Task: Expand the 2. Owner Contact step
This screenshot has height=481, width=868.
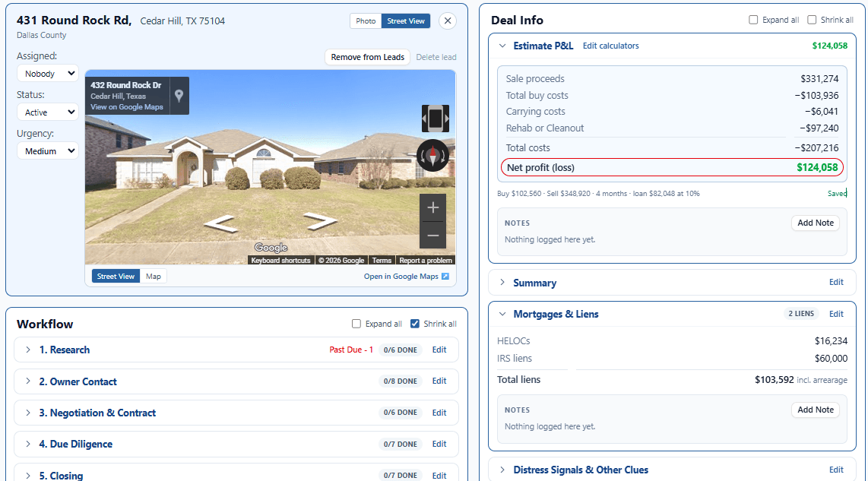Action: coord(27,381)
